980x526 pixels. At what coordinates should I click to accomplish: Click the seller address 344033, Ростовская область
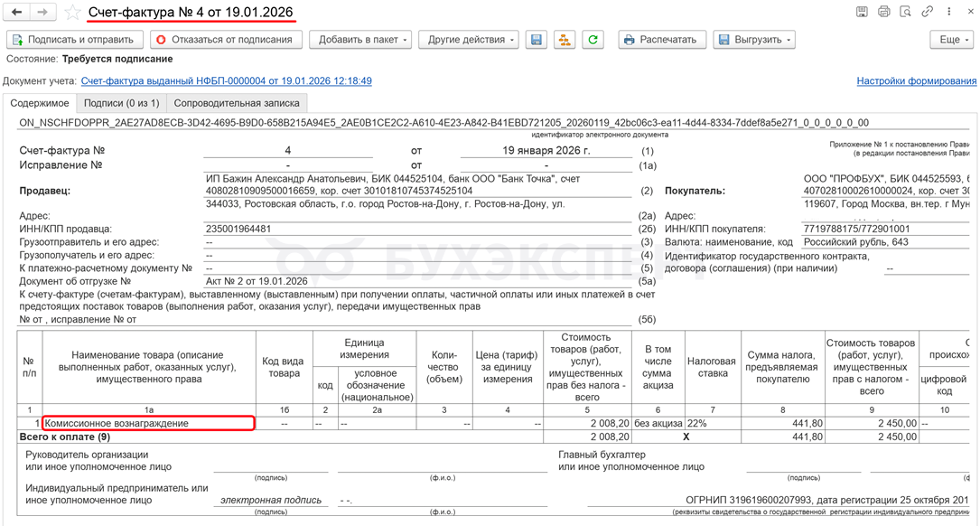(x=385, y=204)
